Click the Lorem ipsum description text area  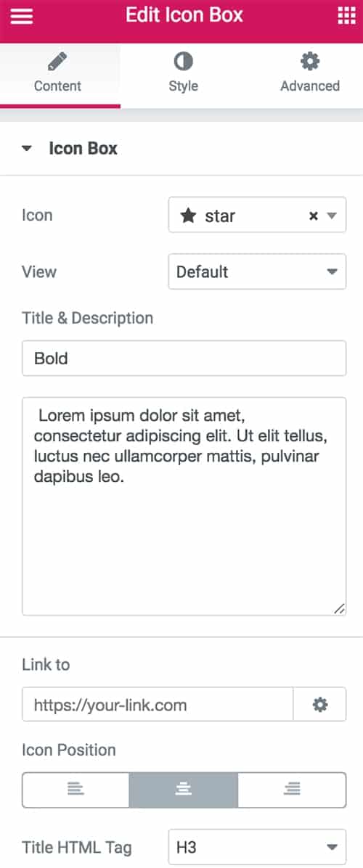(184, 506)
